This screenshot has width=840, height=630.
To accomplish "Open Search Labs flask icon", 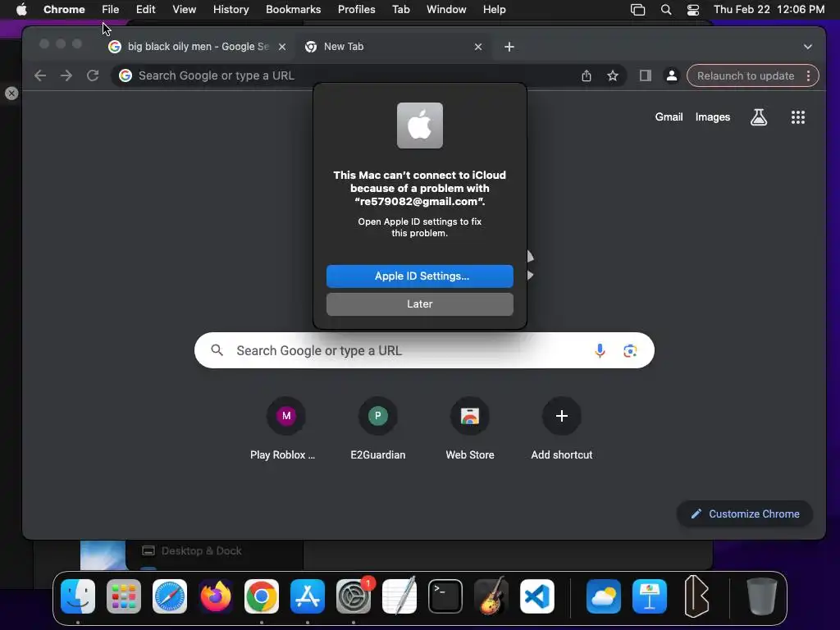I will [x=759, y=116].
